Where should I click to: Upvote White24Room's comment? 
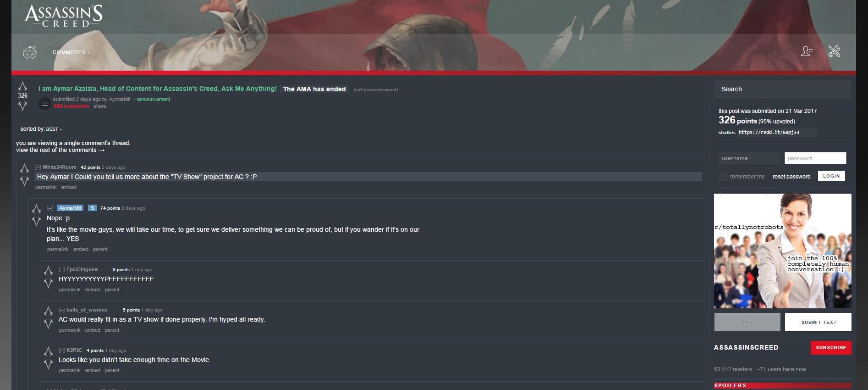25,168
